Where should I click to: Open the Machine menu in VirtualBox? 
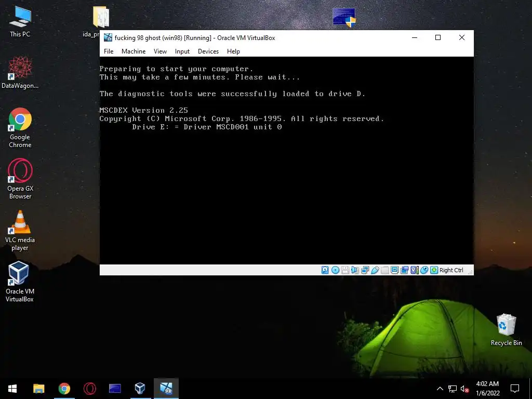click(x=134, y=51)
